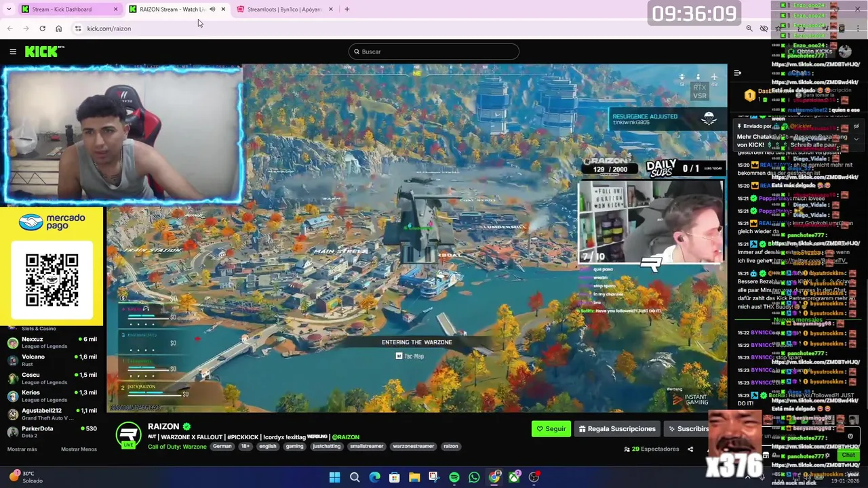This screenshot has height=488, width=868.
Task: Open Windows taskbar Search
Action: pyautogui.click(x=355, y=477)
